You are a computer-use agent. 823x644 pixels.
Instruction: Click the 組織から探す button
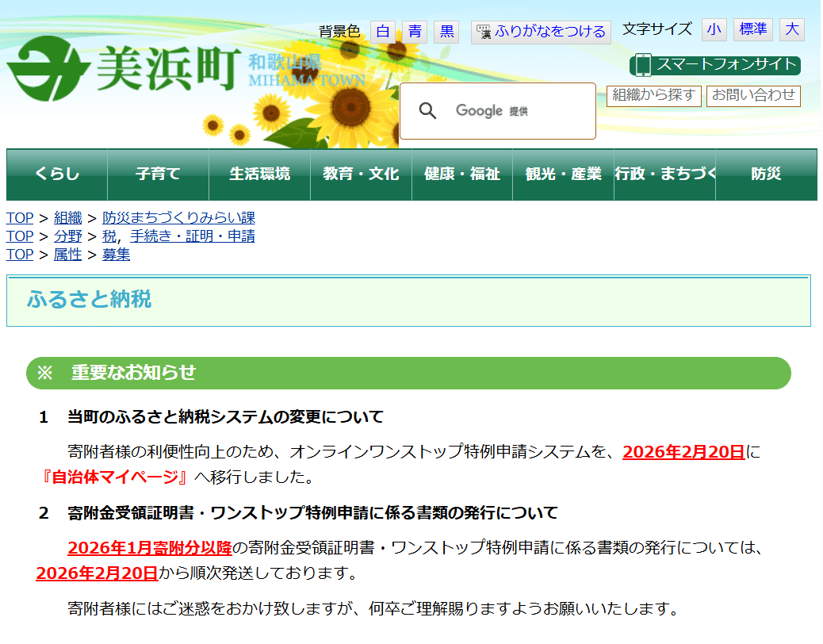click(x=654, y=95)
